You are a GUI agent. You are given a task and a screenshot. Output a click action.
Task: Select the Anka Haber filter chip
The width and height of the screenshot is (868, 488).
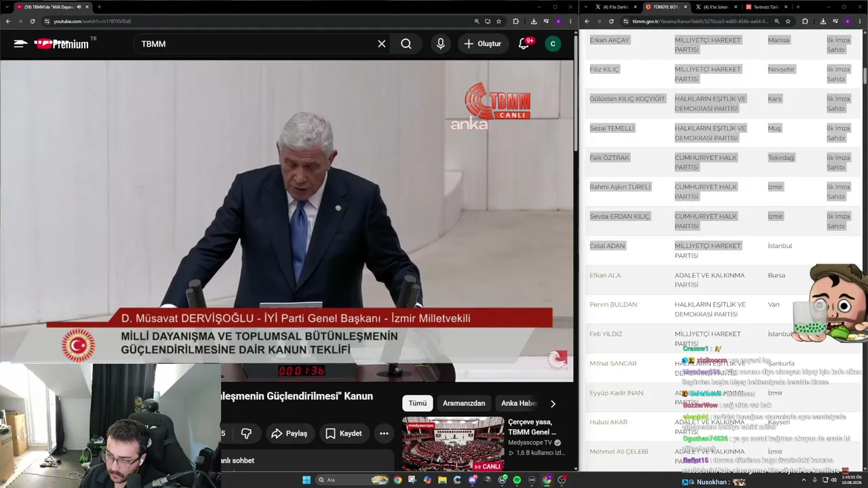(519, 403)
